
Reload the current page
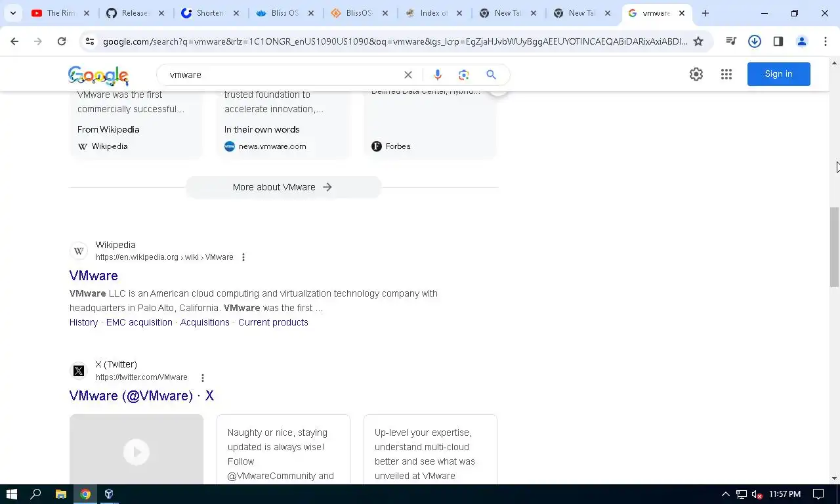pos(62,41)
